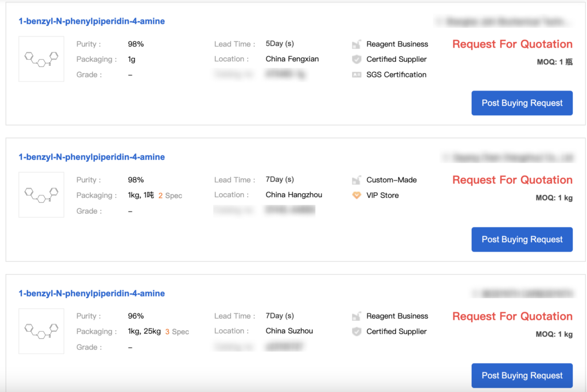Viewport: 587px width, 392px height.
Task: Open molecule structure thumbnail in third listing
Action: tap(41, 331)
